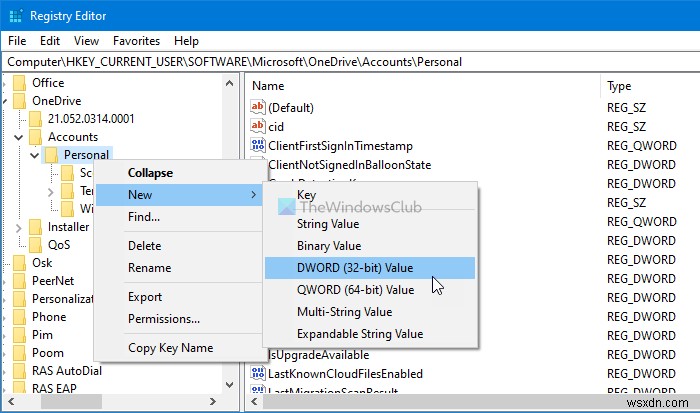This screenshot has height=413, width=700.
Task: Choose Delete from the context menu
Action: pyautogui.click(x=179, y=246)
